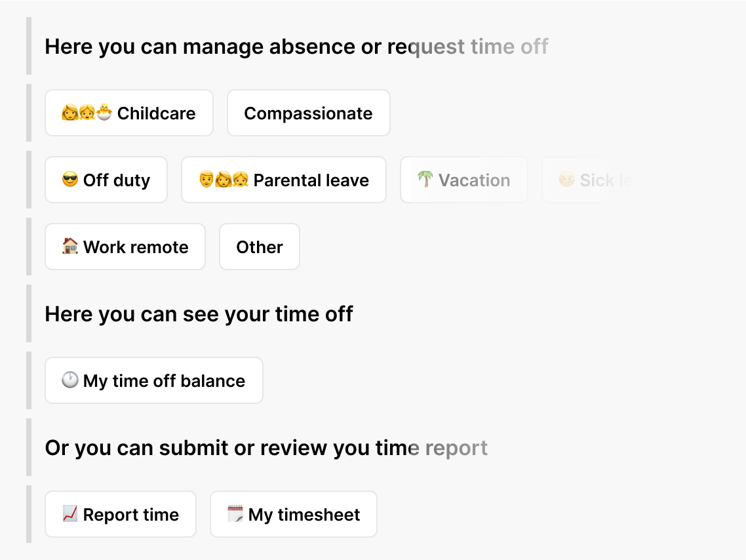Screen dimensions: 746x560
Task: Click the calendar icon on My timesheet
Action: point(235,514)
